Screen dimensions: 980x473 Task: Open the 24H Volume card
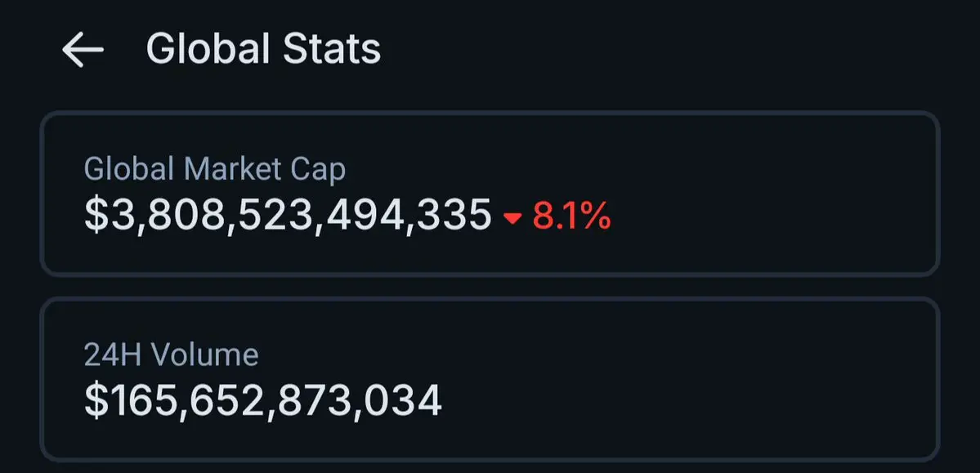click(x=490, y=379)
